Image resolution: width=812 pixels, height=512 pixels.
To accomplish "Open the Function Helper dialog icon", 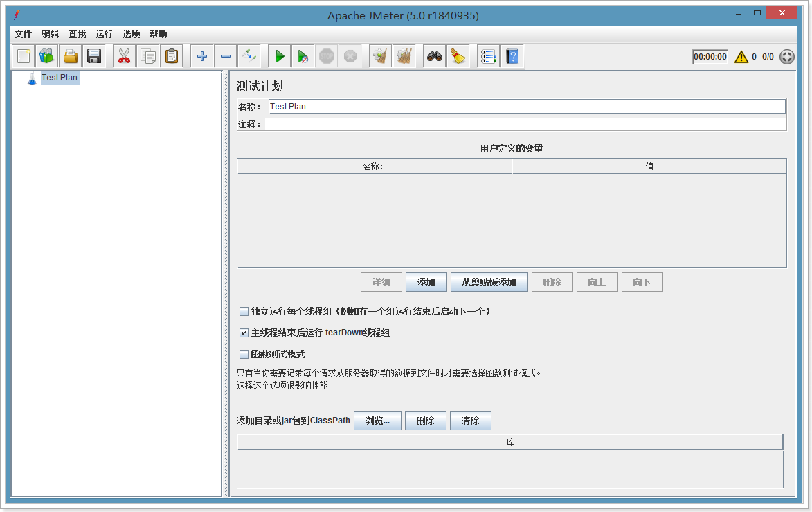I will [x=488, y=55].
